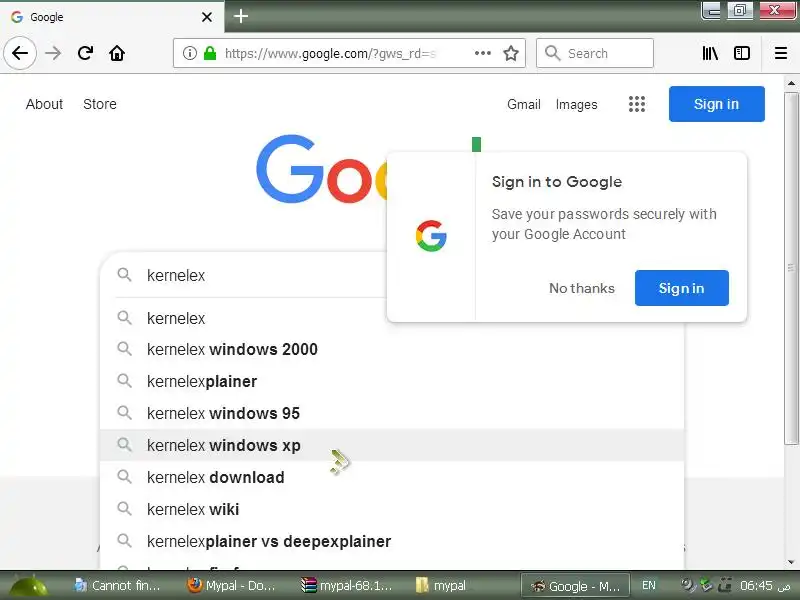Click the top-right Sign in button
The image size is (800, 600).
pos(716,104)
